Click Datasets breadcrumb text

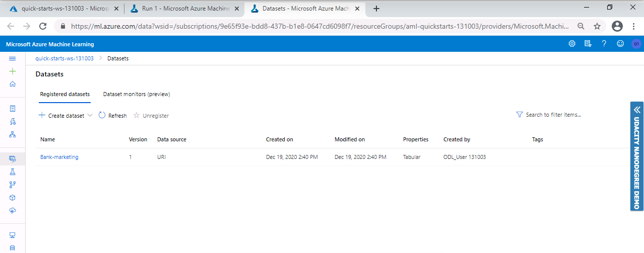click(x=118, y=58)
